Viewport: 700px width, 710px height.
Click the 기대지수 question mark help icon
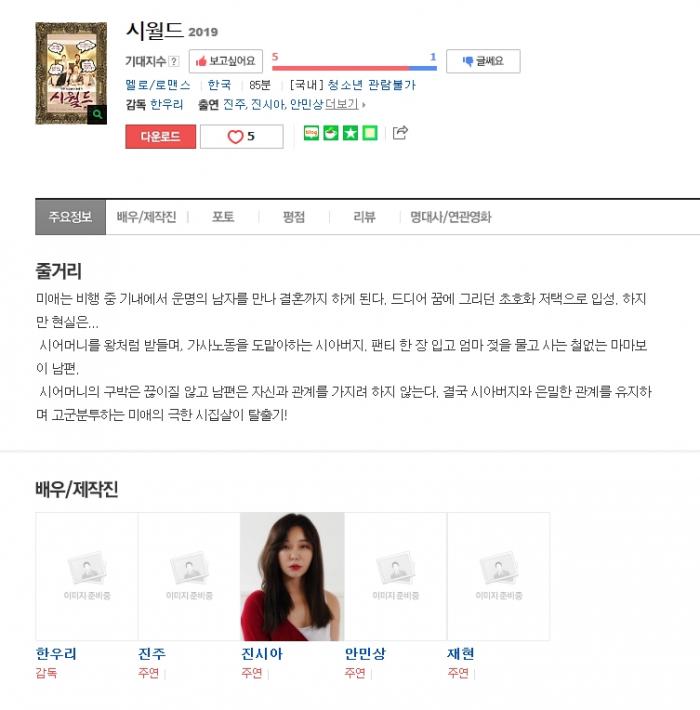coord(174,61)
